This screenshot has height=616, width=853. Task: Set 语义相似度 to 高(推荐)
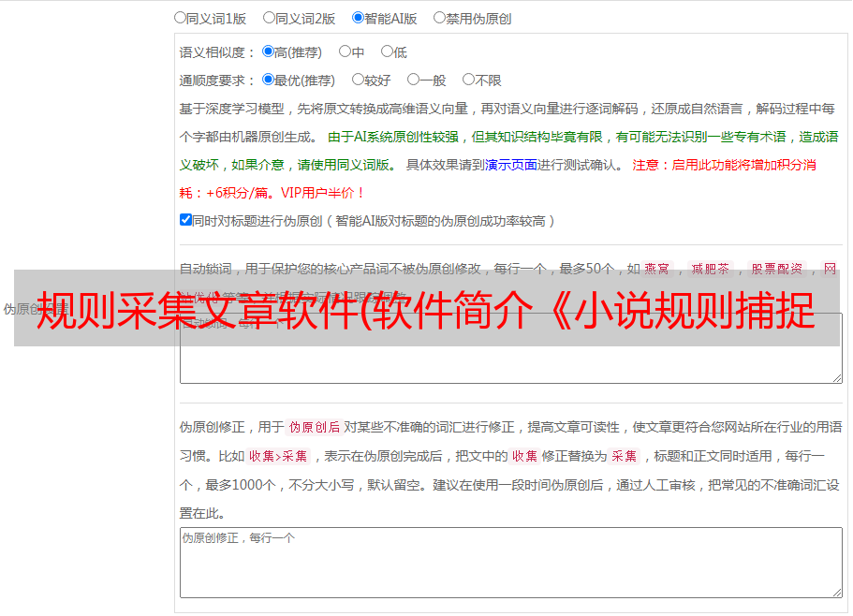(x=268, y=51)
